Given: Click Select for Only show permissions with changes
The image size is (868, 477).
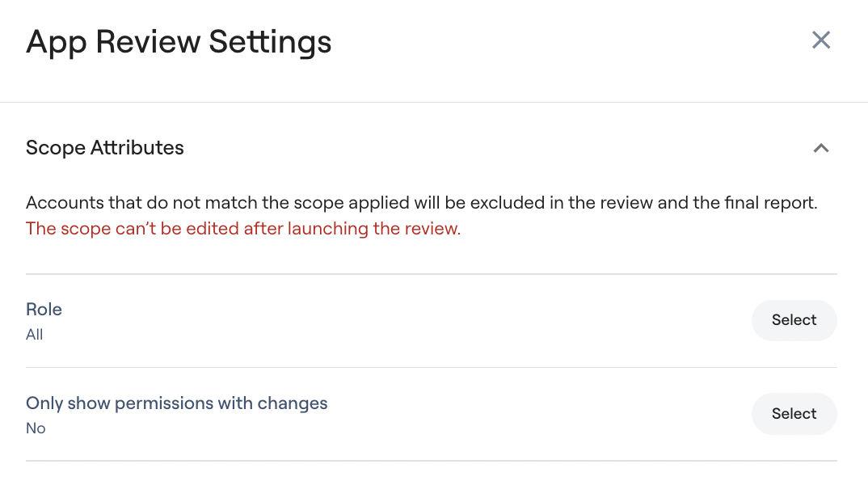Looking at the screenshot, I should tap(794, 414).
